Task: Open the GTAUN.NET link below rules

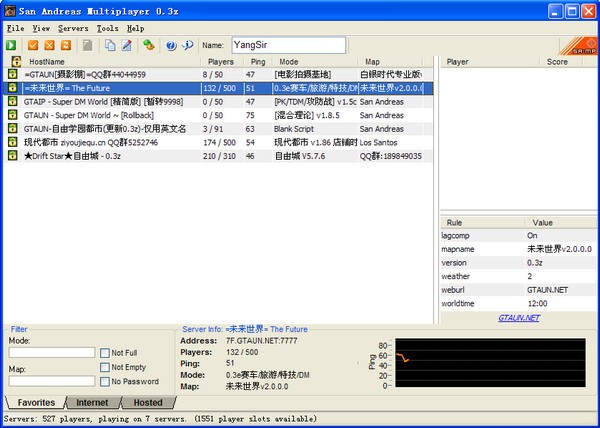Action: 519,318
